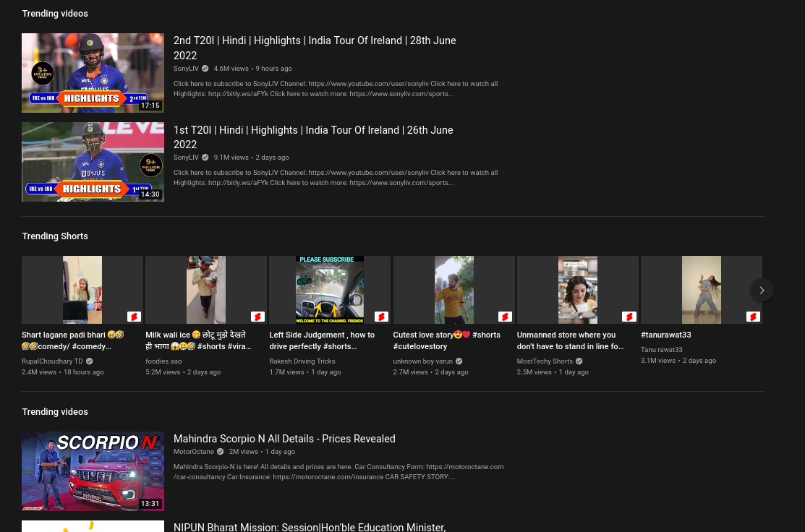The image size is (805, 532).
Task: Click the Tanu rawat33 channel name
Action: [661, 349]
